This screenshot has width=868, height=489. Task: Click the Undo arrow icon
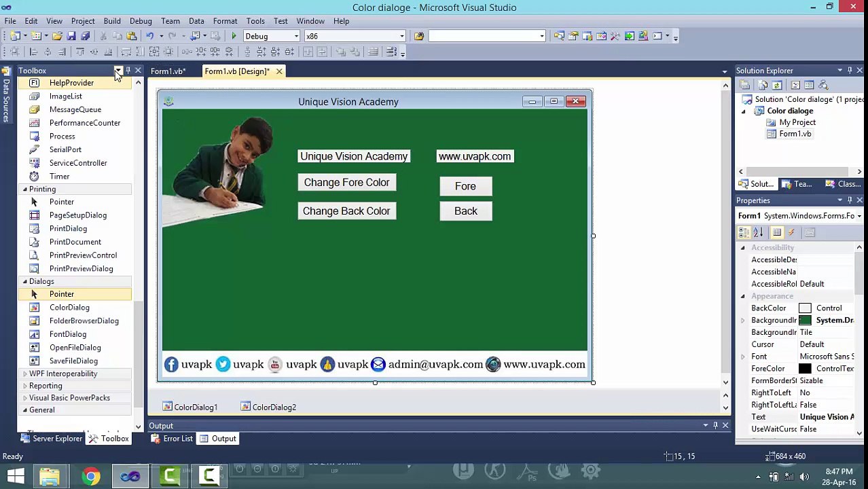pos(149,36)
